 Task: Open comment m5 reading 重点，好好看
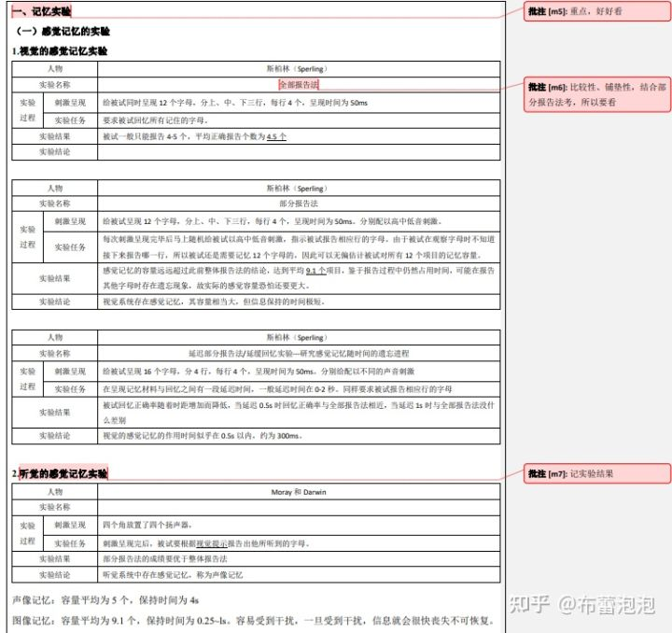pyautogui.click(x=597, y=11)
